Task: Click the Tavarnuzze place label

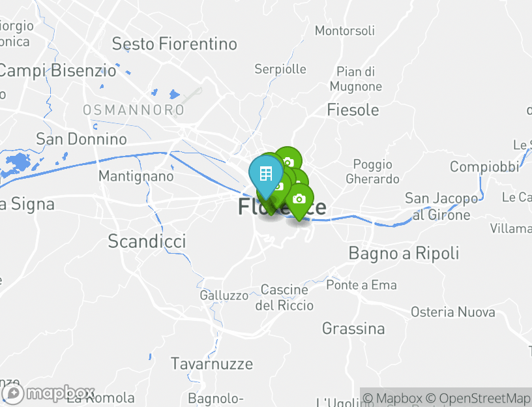Action: [212, 364]
